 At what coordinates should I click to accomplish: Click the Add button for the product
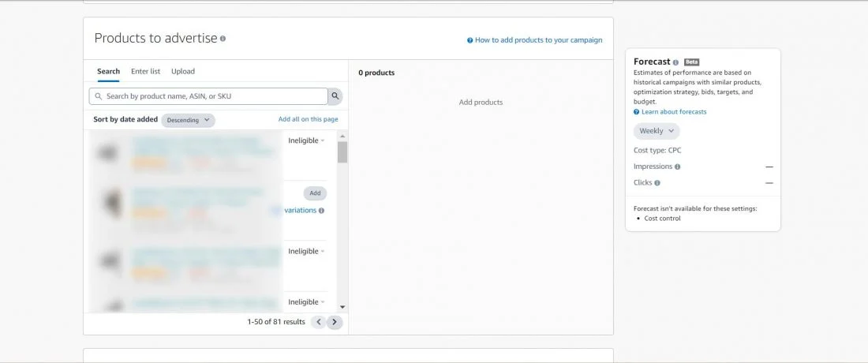coord(315,193)
